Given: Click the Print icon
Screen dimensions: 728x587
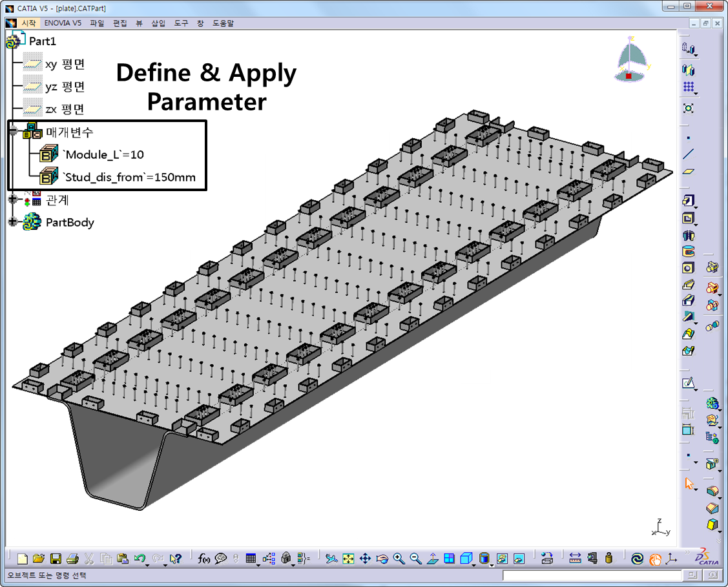Looking at the screenshot, I should 72,559.
